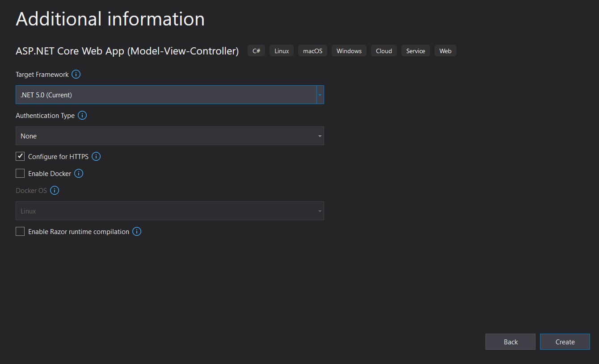Click the Windows tag
The image size is (599, 364).
point(349,51)
